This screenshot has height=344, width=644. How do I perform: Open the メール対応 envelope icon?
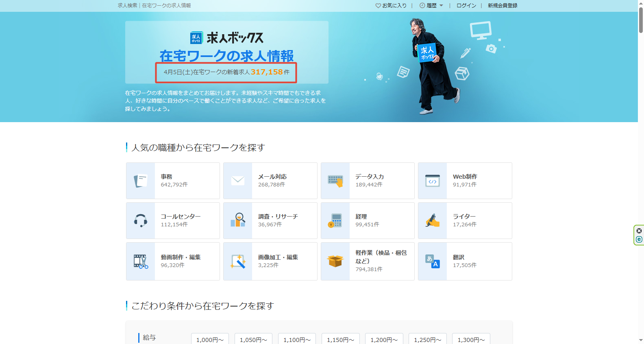[x=238, y=180]
